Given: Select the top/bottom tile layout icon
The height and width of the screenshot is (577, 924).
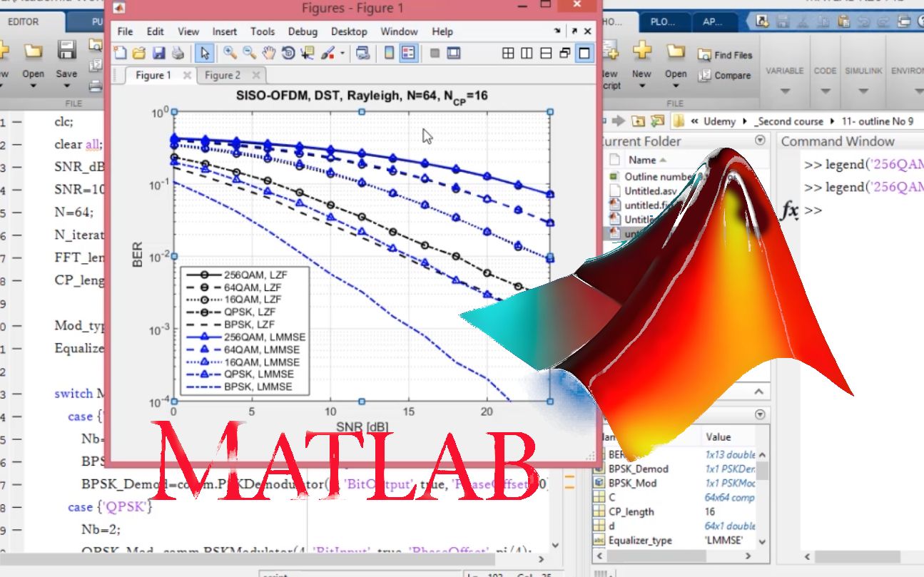Looking at the screenshot, I should tap(546, 53).
